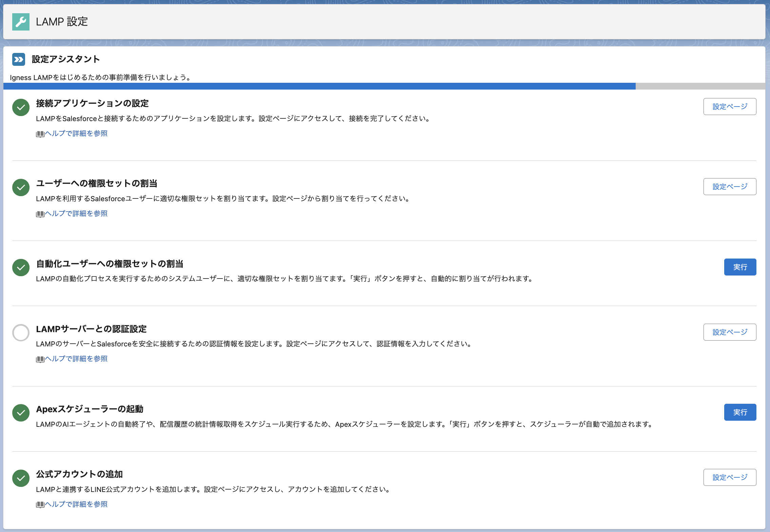The width and height of the screenshot is (770, 532).
Task: Click the LAMP 設定 wrench icon
Action: pyautogui.click(x=21, y=22)
